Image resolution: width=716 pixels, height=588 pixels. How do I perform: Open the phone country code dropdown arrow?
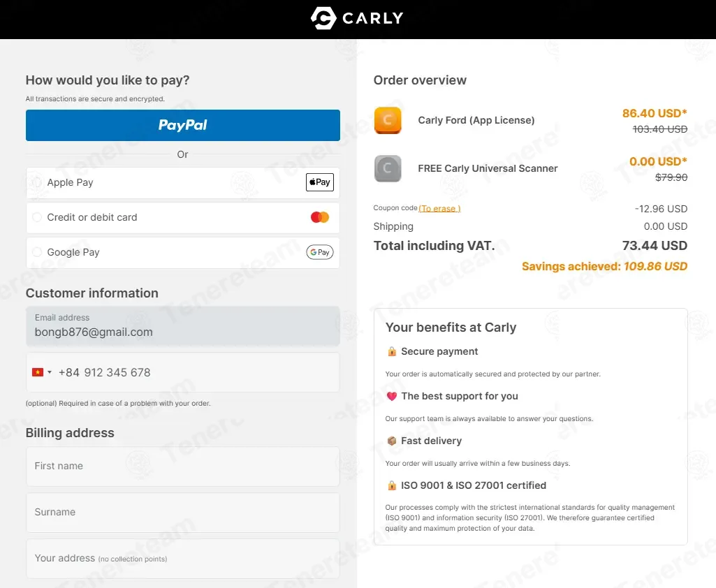(50, 372)
